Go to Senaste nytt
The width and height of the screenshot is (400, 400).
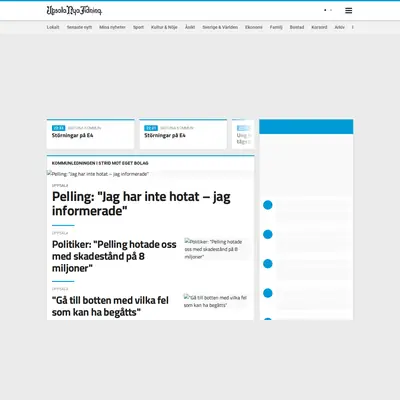tap(79, 27)
